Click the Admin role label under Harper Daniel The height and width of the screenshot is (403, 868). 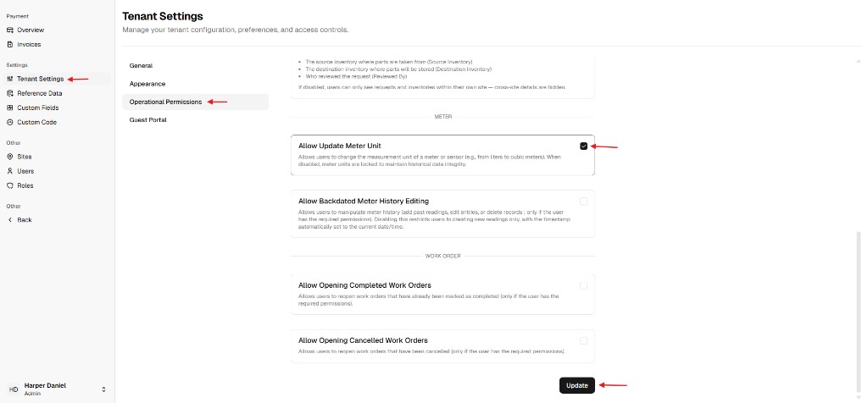[31, 393]
